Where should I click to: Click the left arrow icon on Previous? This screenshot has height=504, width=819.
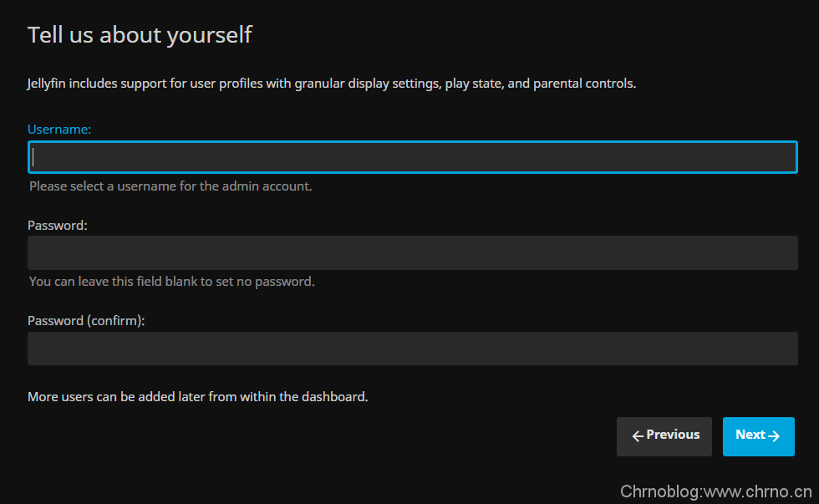[x=638, y=436]
